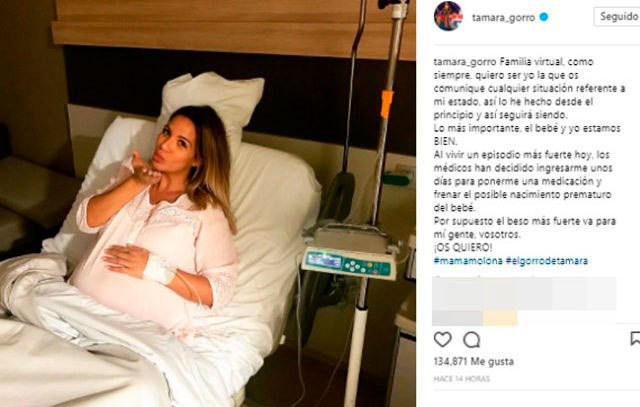Open the #mamamolona hashtag
The width and height of the screenshot is (640, 407).
[x=468, y=260]
